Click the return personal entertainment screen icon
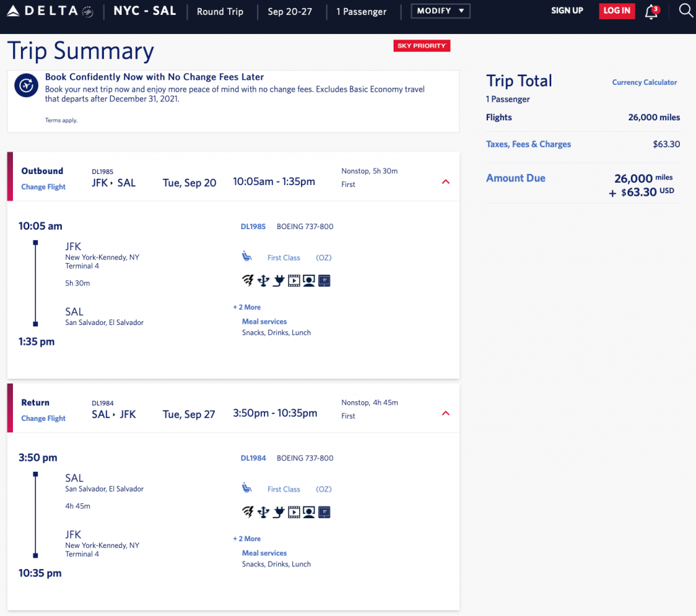This screenshot has height=616, width=696. [x=309, y=512]
